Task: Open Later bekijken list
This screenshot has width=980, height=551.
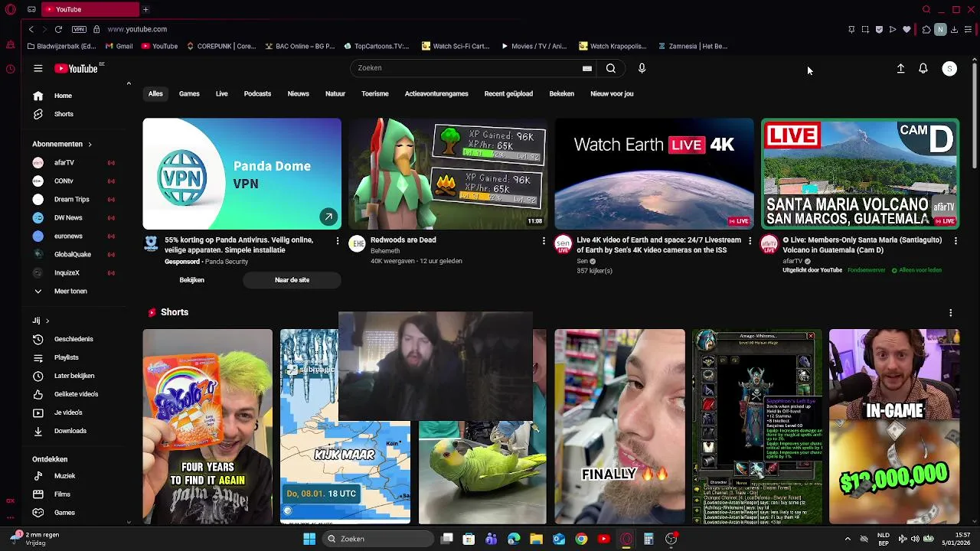Action: tap(74, 376)
